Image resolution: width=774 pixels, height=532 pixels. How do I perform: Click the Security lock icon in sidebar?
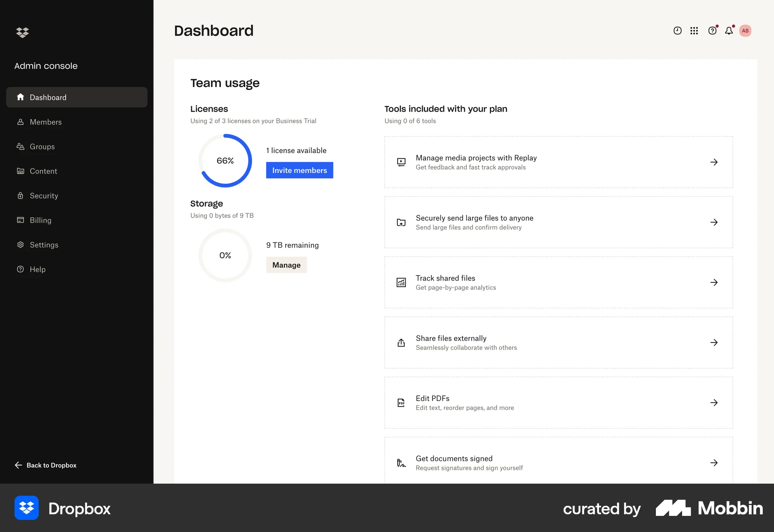21,195
